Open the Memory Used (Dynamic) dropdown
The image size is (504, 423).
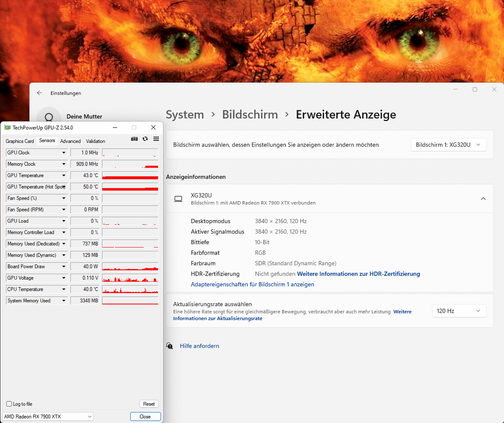(x=64, y=255)
